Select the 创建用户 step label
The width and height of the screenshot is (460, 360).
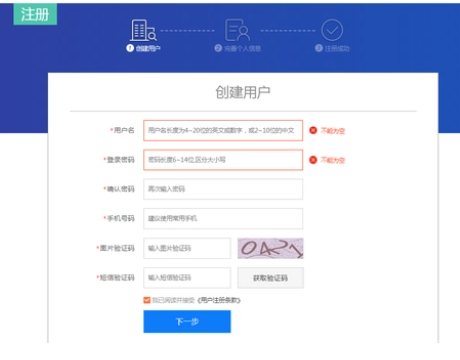pos(148,48)
